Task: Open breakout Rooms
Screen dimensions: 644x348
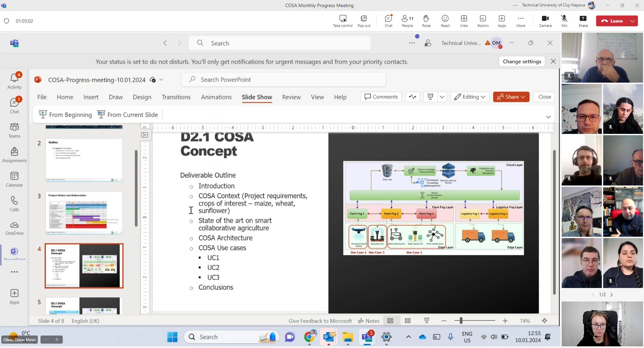Action: click(x=483, y=21)
